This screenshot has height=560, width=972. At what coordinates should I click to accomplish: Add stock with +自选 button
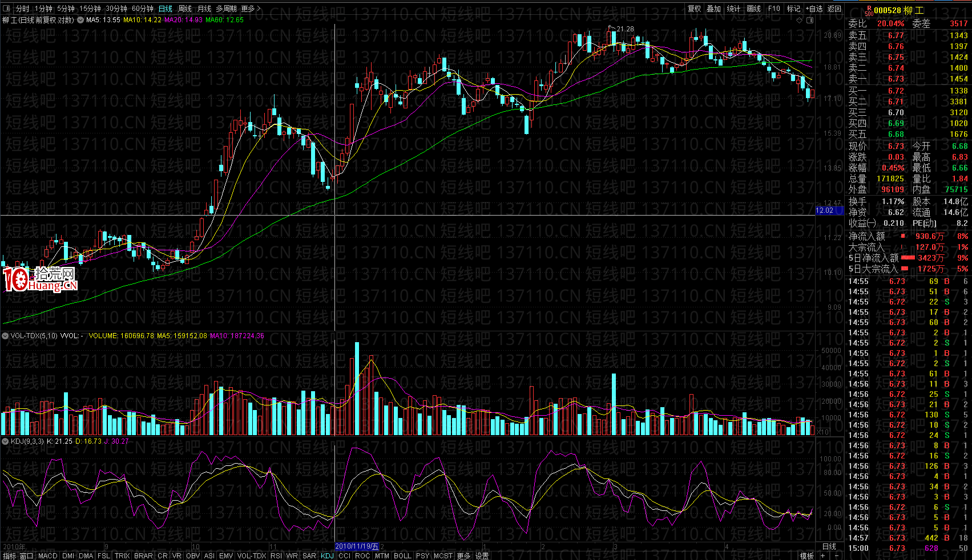pyautogui.click(x=814, y=9)
